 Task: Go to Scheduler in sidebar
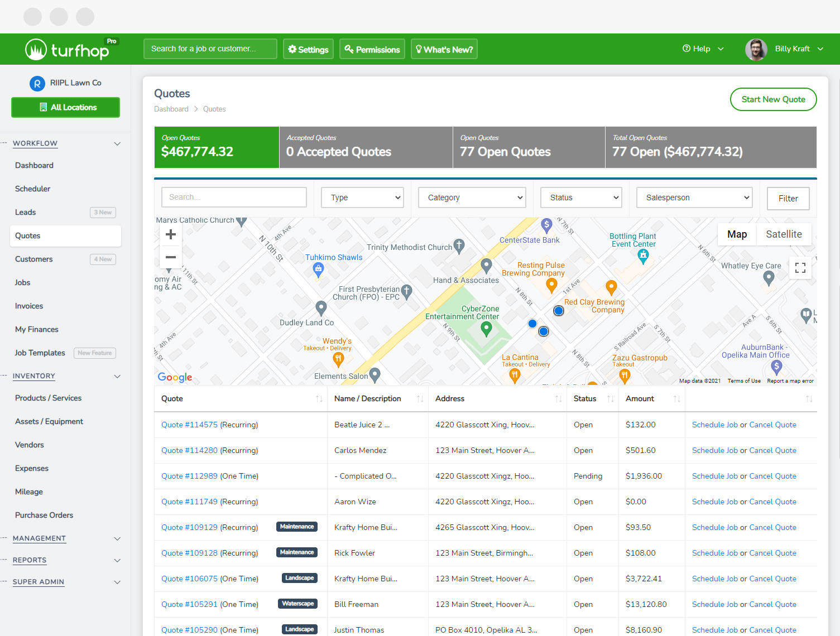(32, 189)
